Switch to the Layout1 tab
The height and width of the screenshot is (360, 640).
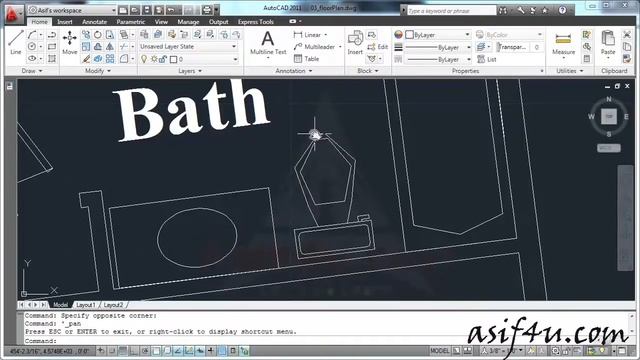(86, 305)
